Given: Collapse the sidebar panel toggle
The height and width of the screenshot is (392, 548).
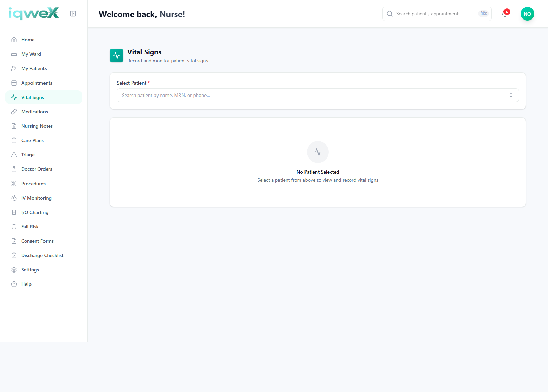Looking at the screenshot, I should pos(73,14).
